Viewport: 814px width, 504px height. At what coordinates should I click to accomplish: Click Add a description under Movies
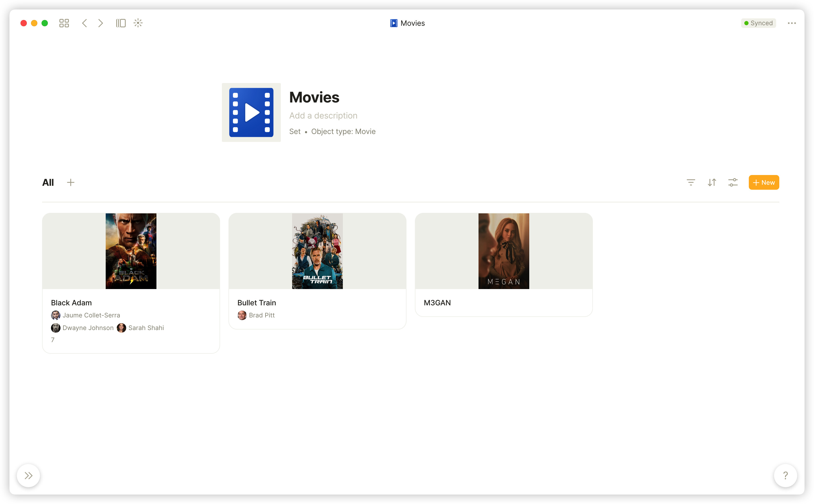[x=323, y=115]
